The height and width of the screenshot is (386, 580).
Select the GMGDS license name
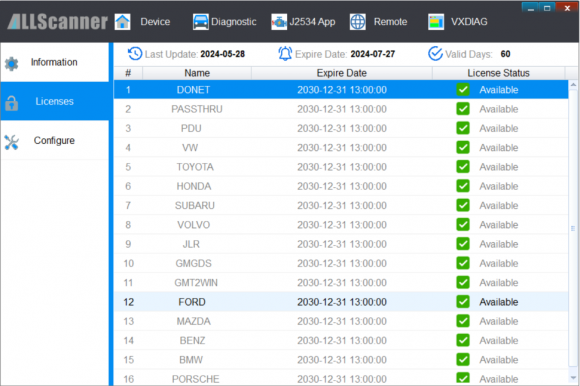tap(193, 263)
